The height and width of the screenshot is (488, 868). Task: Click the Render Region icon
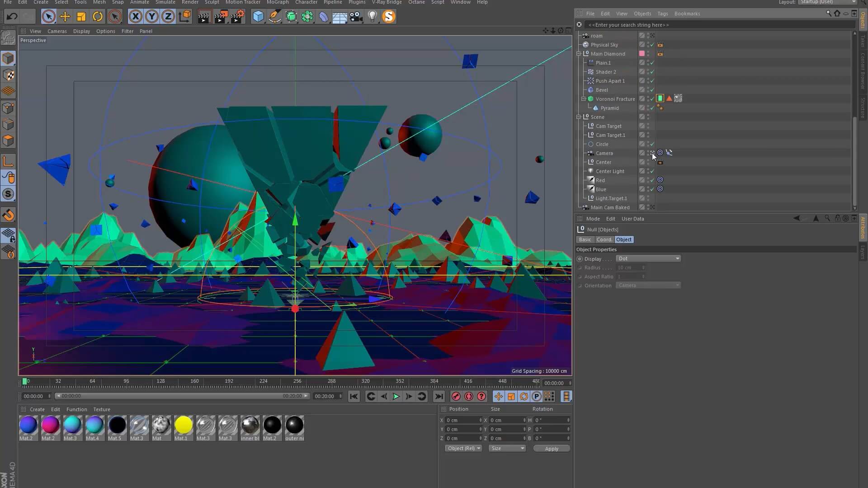204,16
